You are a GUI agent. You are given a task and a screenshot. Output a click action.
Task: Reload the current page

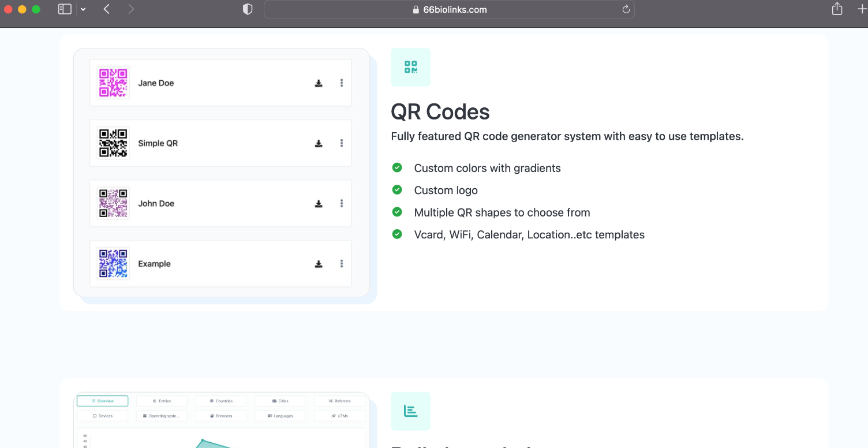pyautogui.click(x=626, y=10)
